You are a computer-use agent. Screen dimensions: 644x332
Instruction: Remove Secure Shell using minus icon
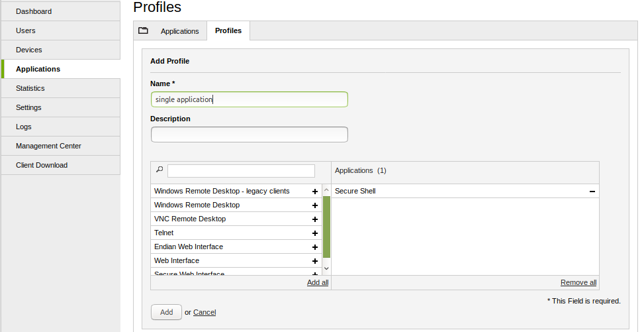[x=592, y=192]
